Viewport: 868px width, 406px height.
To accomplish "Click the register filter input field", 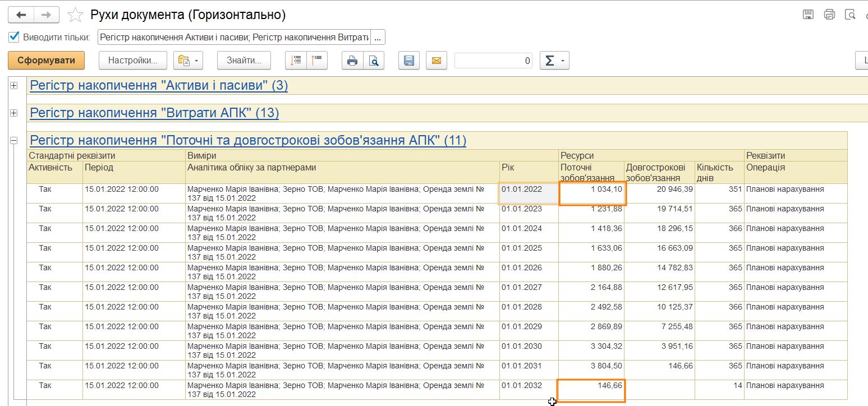I will click(235, 38).
